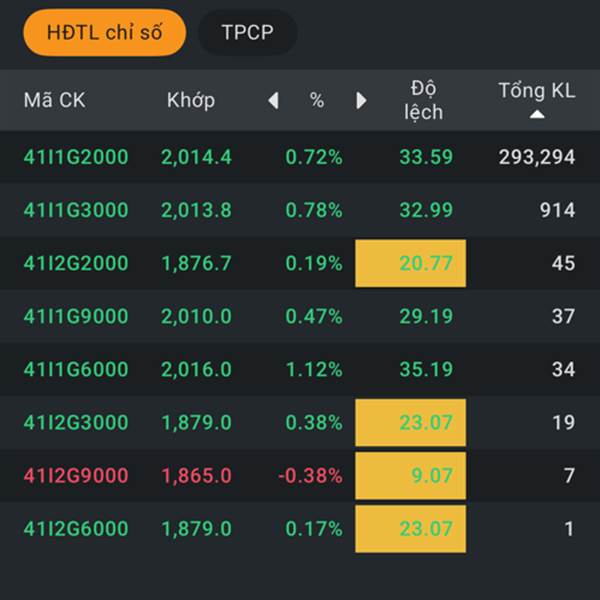The height and width of the screenshot is (600, 600).
Task: Click the Độ lệch column header
Action: pos(423,99)
